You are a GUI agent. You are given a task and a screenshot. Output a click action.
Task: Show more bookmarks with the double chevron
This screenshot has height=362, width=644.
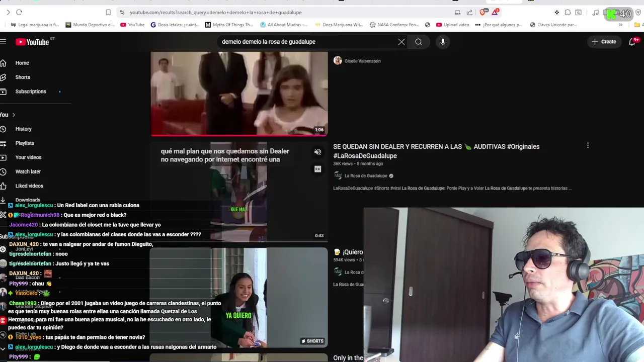tap(620, 25)
